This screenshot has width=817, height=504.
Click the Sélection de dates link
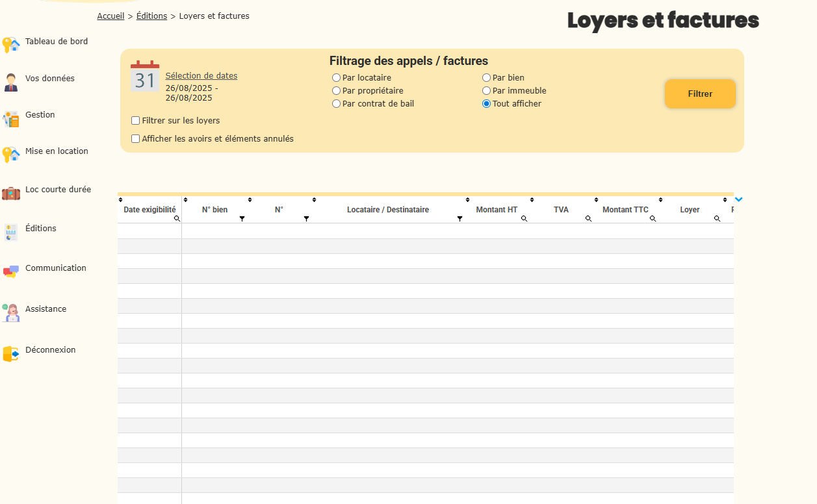tap(201, 76)
